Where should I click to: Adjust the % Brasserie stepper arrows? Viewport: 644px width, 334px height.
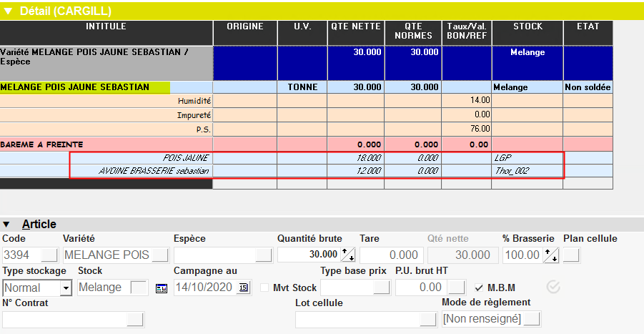[551, 255]
